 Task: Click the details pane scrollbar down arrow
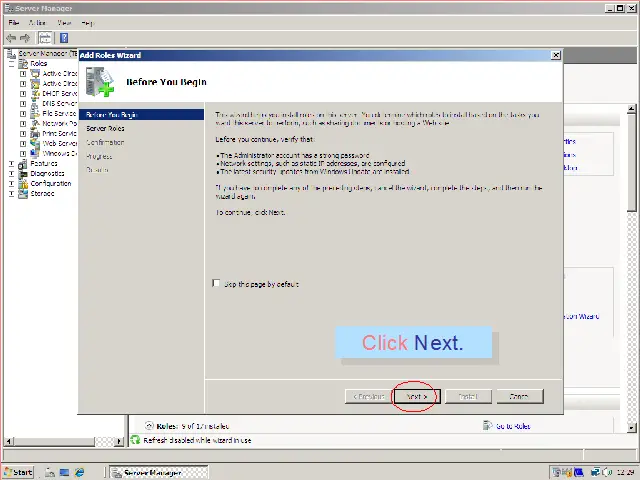point(631,427)
